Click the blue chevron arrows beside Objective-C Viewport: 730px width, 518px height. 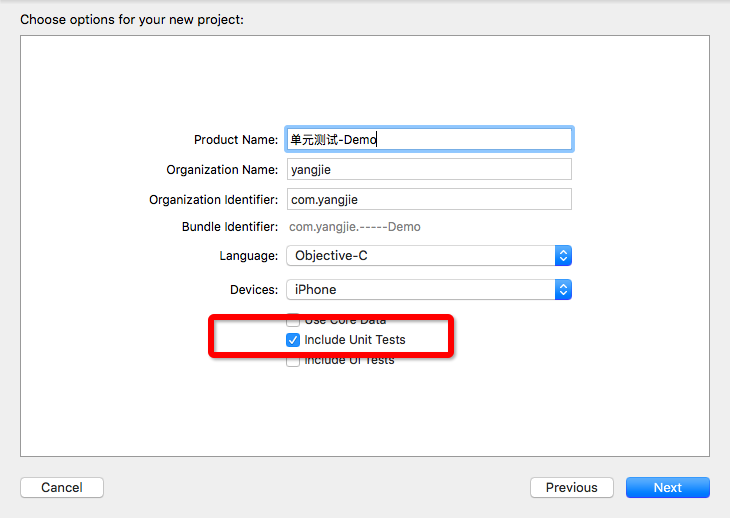pos(563,256)
